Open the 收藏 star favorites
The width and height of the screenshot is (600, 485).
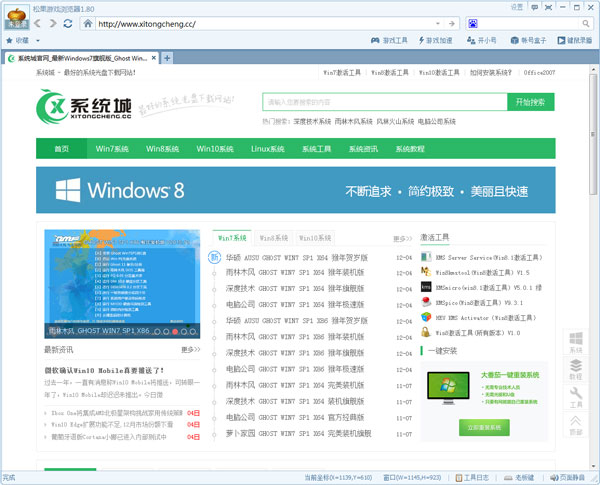coord(17,40)
